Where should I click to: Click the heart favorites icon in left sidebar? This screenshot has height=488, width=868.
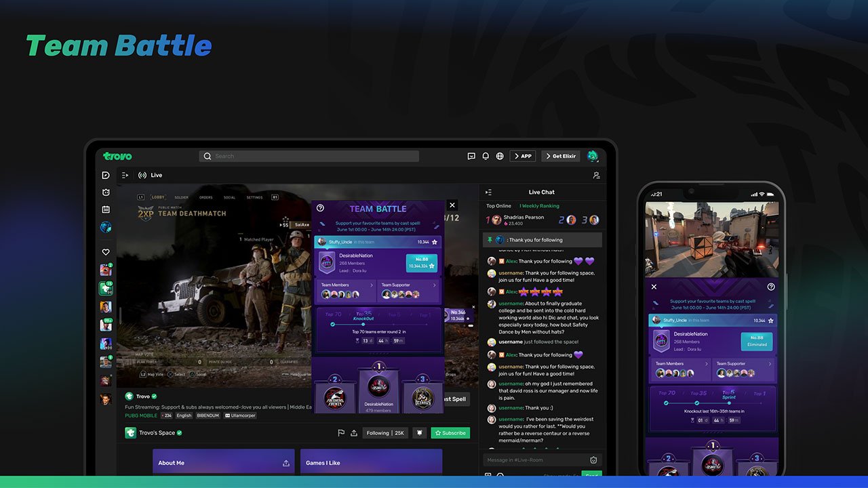(x=105, y=251)
